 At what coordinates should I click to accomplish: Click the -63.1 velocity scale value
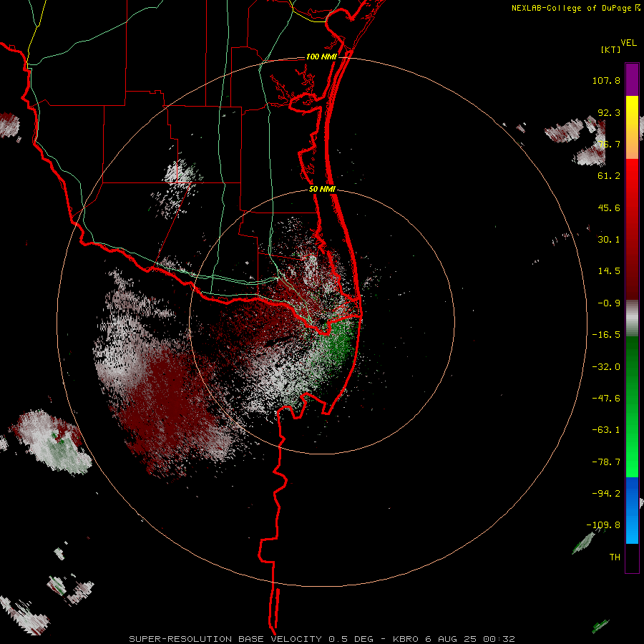[606, 430]
